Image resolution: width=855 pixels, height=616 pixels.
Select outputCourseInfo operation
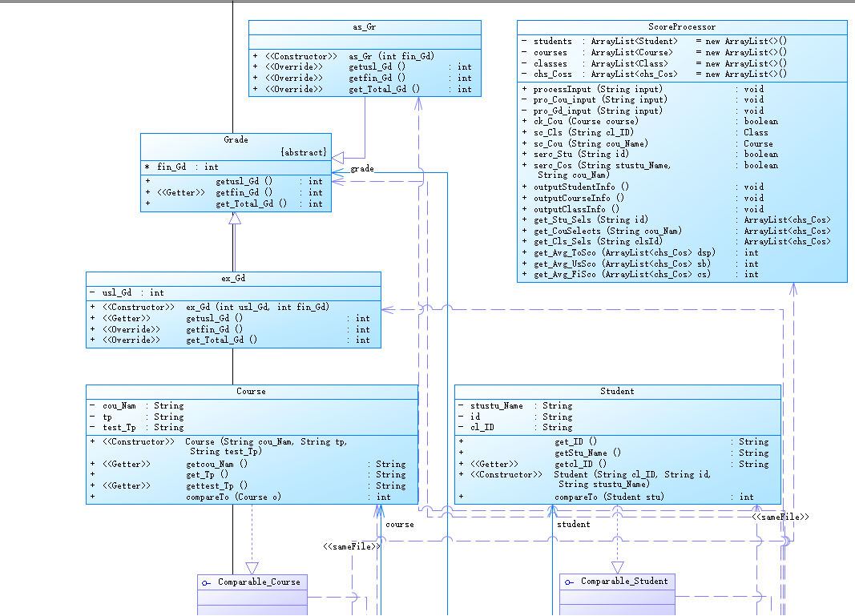point(643,199)
